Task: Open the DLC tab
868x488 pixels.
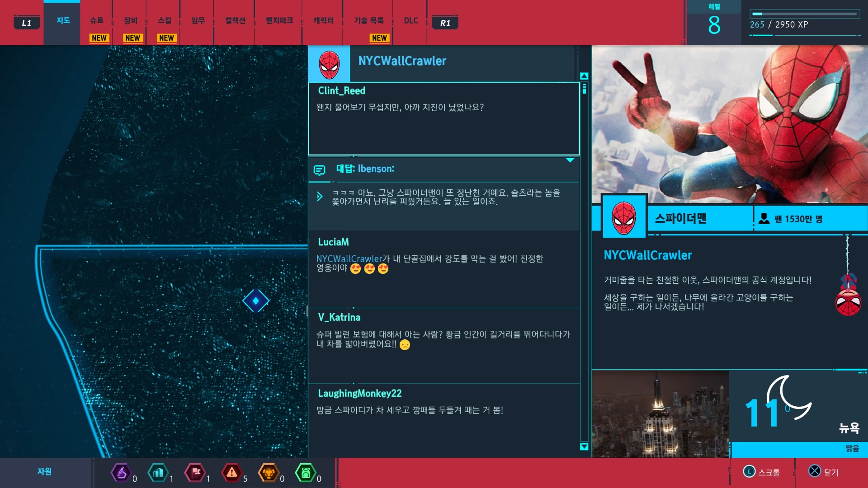Action: pyautogui.click(x=411, y=21)
